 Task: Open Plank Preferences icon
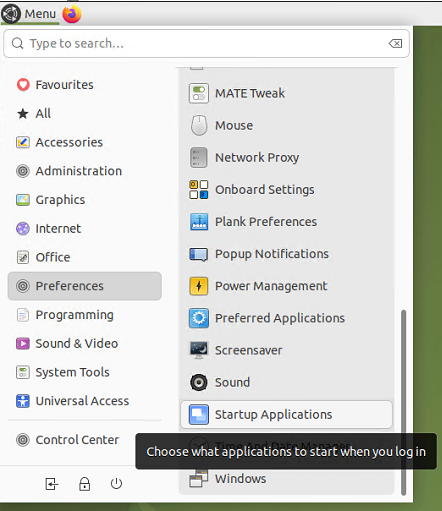(x=199, y=222)
